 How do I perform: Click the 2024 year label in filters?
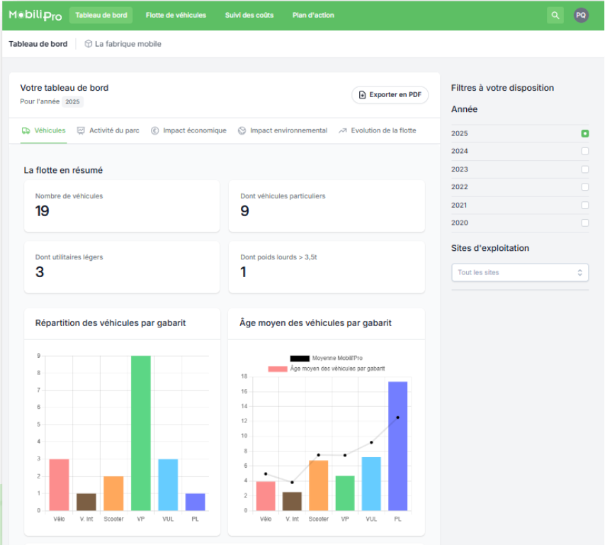click(x=460, y=151)
